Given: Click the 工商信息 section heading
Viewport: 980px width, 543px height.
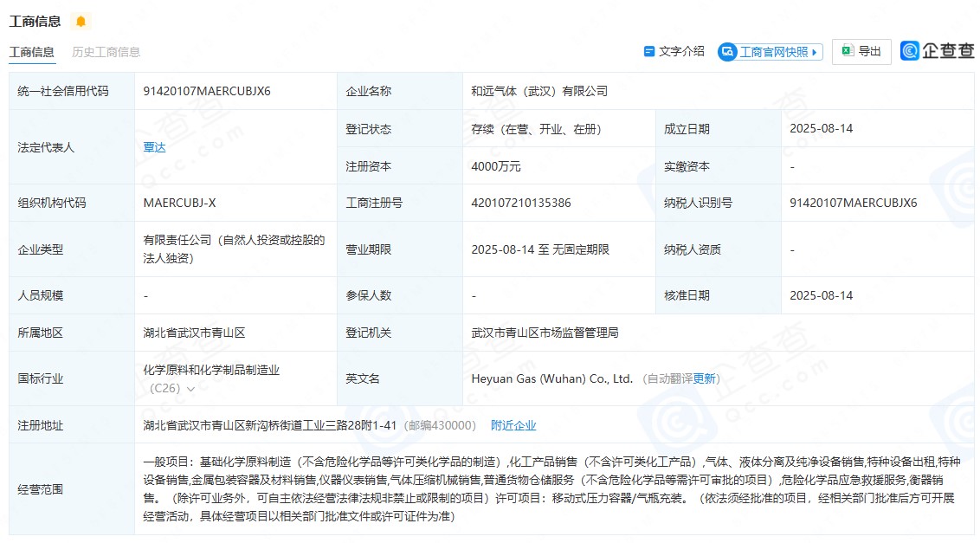Looking at the screenshot, I should 35,22.
